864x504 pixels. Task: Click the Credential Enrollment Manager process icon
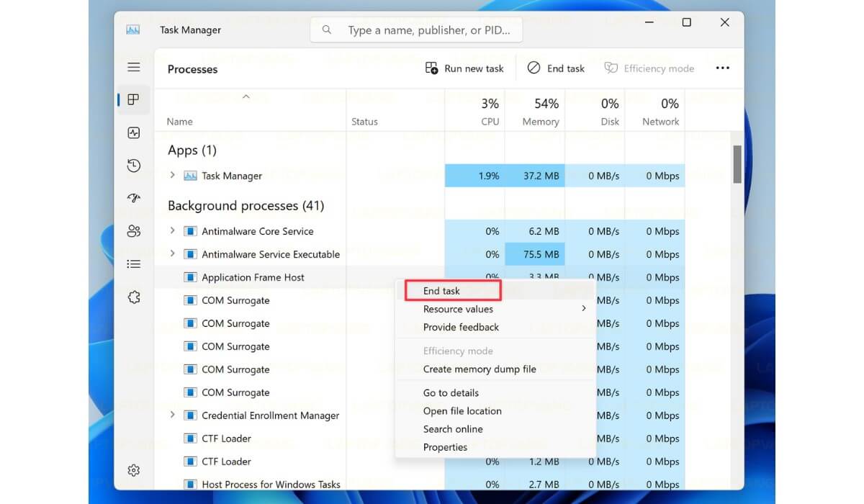190,415
